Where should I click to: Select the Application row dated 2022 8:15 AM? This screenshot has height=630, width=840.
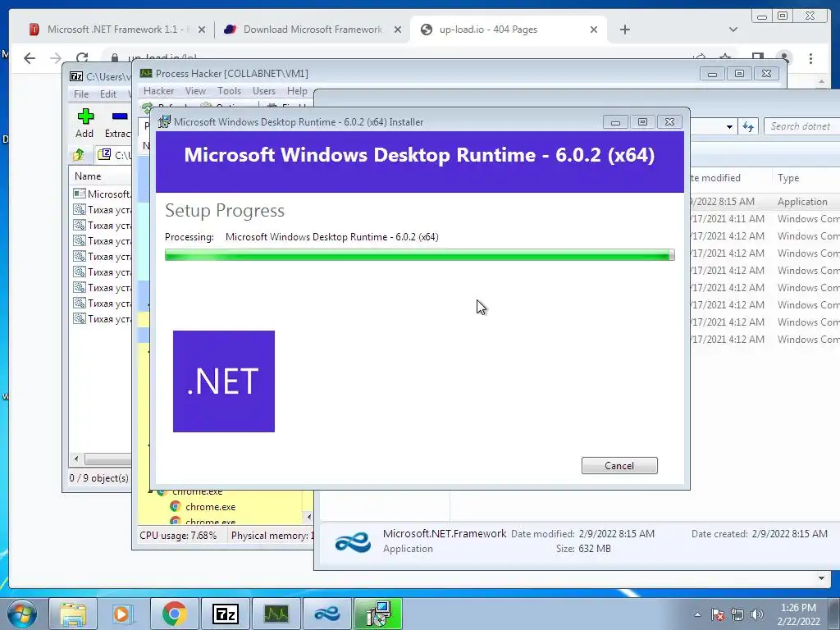pos(765,202)
